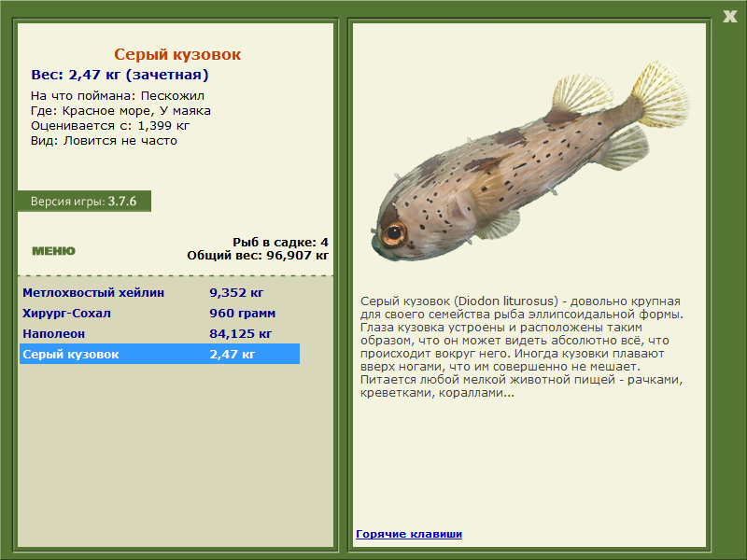Open the МЕНЮ button

click(x=53, y=251)
